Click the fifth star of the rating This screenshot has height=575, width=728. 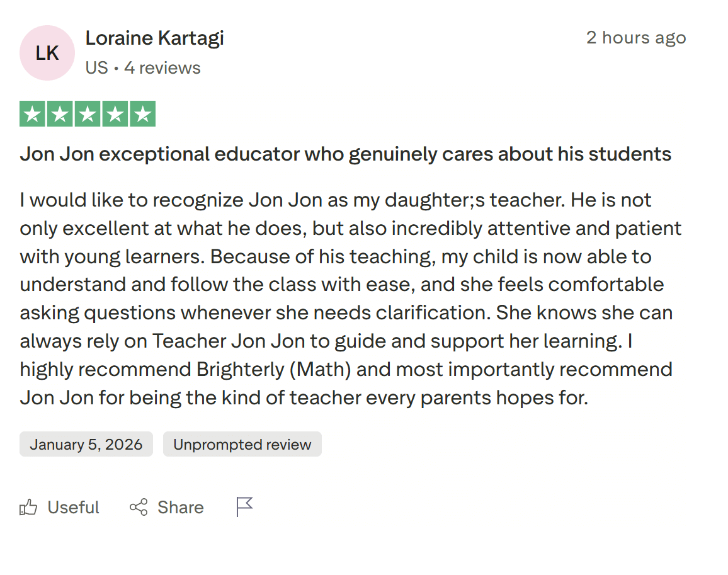pyautogui.click(x=142, y=113)
